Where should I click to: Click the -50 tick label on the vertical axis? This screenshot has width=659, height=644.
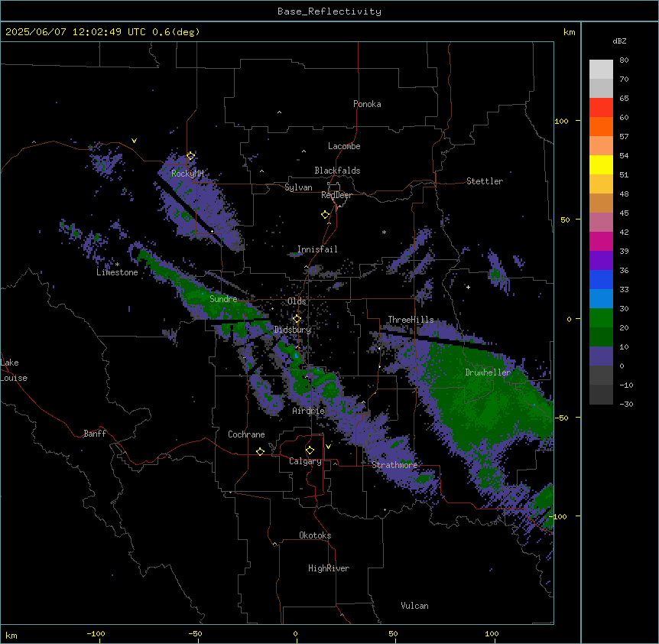click(561, 418)
